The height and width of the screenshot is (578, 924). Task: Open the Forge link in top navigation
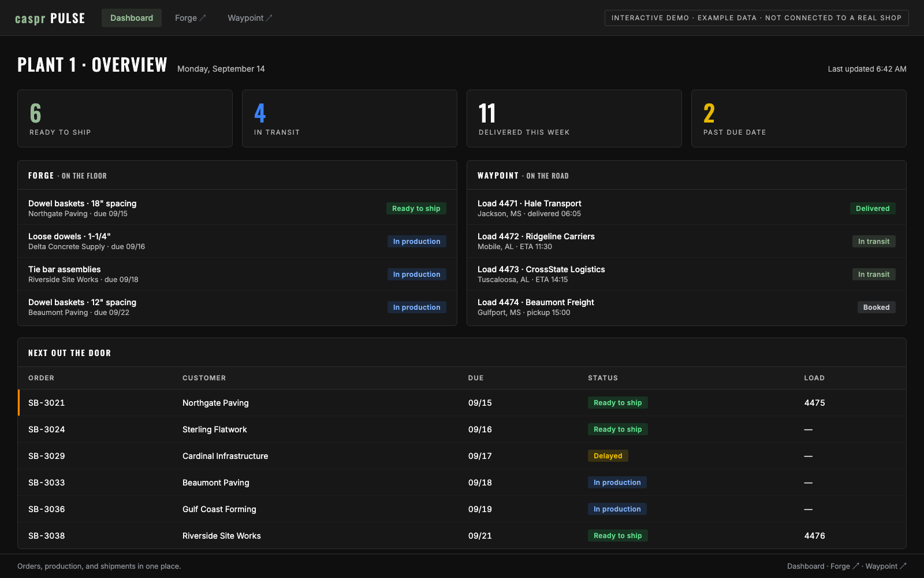click(190, 18)
